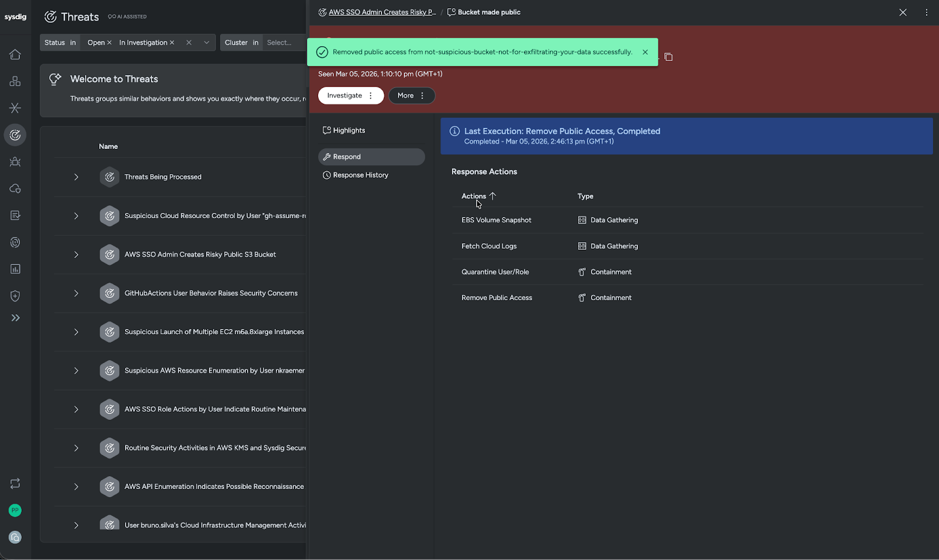Select the Response History tab
Viewport: 939px width, 560px height.
[371, 175]
